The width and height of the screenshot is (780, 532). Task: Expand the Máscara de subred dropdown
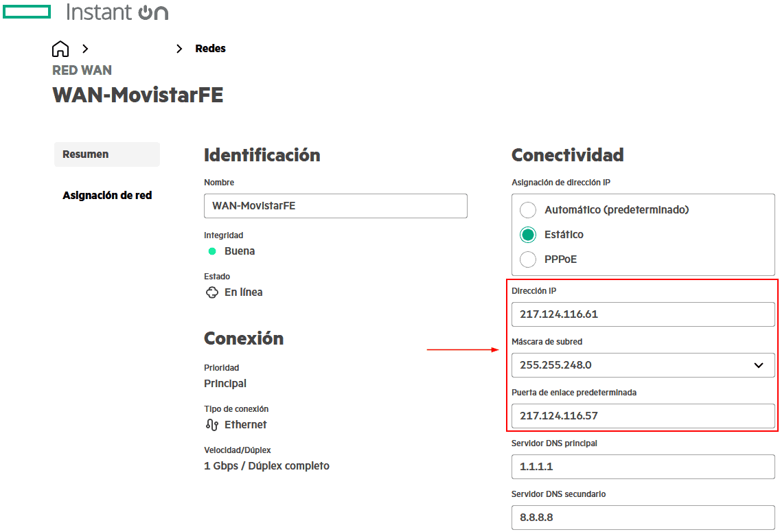coord(758,365)
